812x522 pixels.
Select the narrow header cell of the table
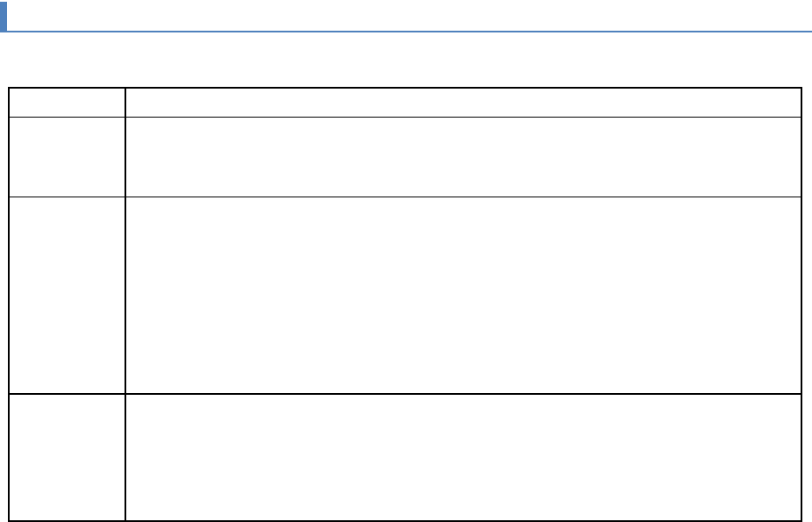(x=68, y=102)
